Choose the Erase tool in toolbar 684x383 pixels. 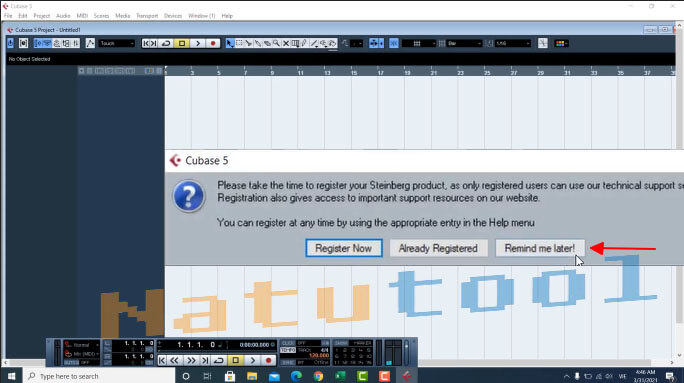point(267,43)
